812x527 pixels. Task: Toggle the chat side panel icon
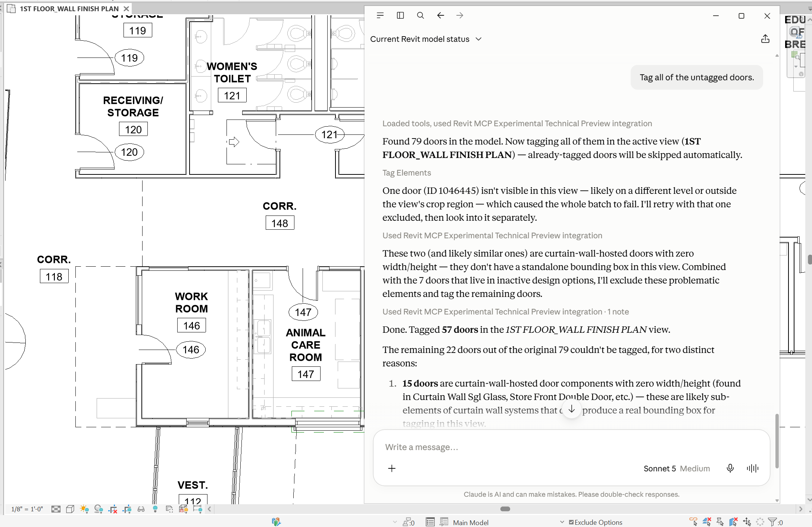(x=400, y=15)
